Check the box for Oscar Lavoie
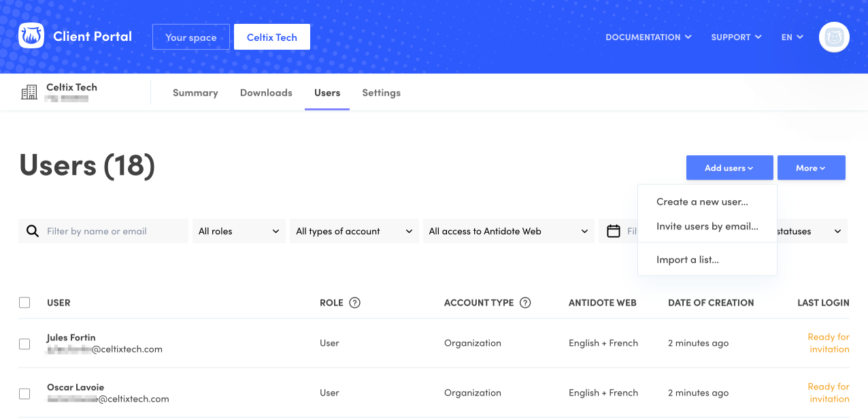 [24, 393]
